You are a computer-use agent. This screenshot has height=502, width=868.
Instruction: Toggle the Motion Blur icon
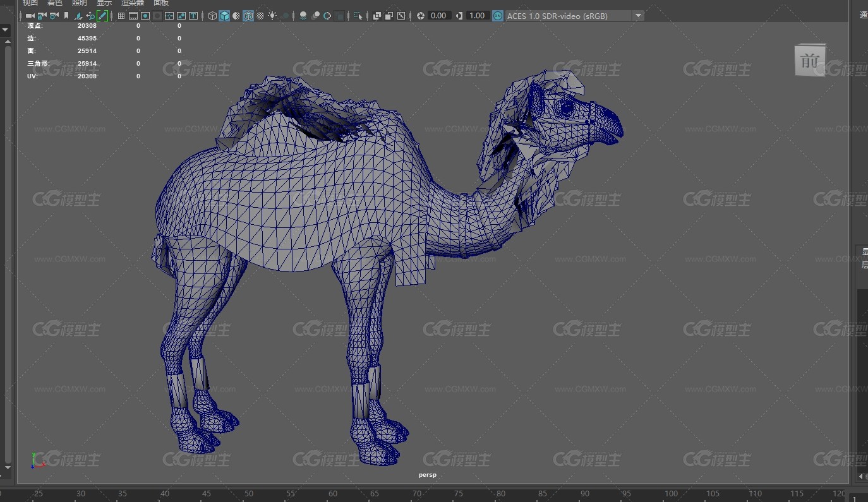[316, 16]
